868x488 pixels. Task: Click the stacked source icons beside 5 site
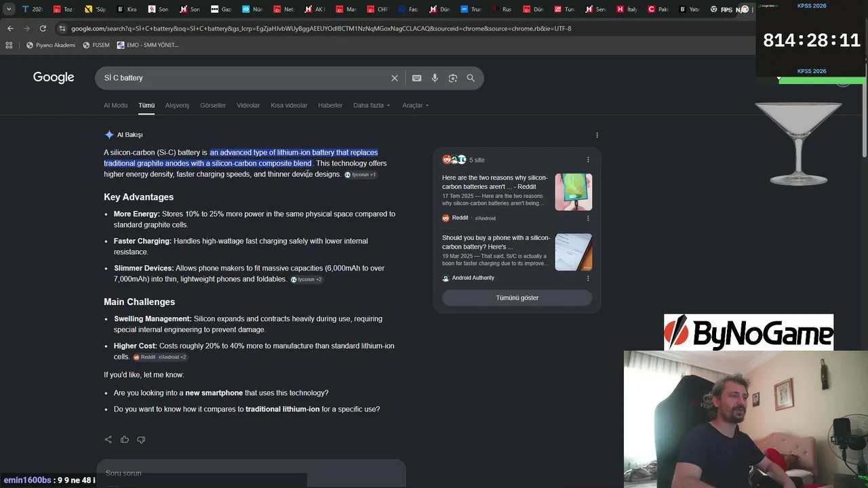[454, 160]
